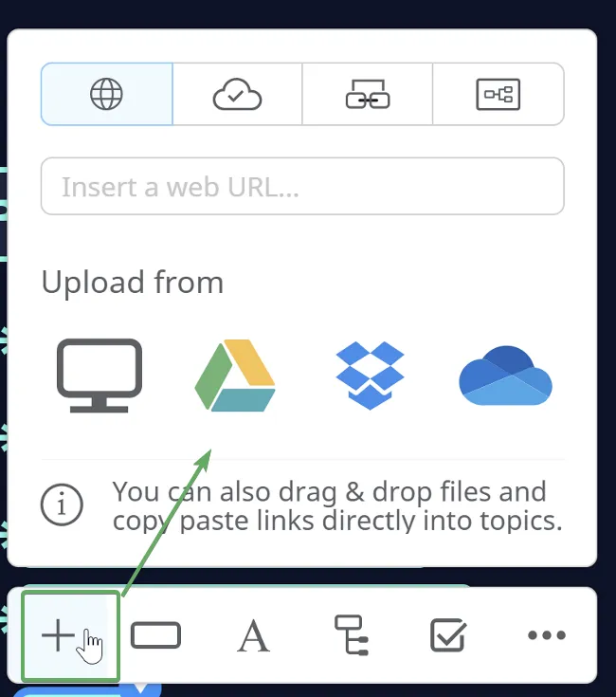
Task: Click the checkbox task tool
Action: click(x=448, y=635)
